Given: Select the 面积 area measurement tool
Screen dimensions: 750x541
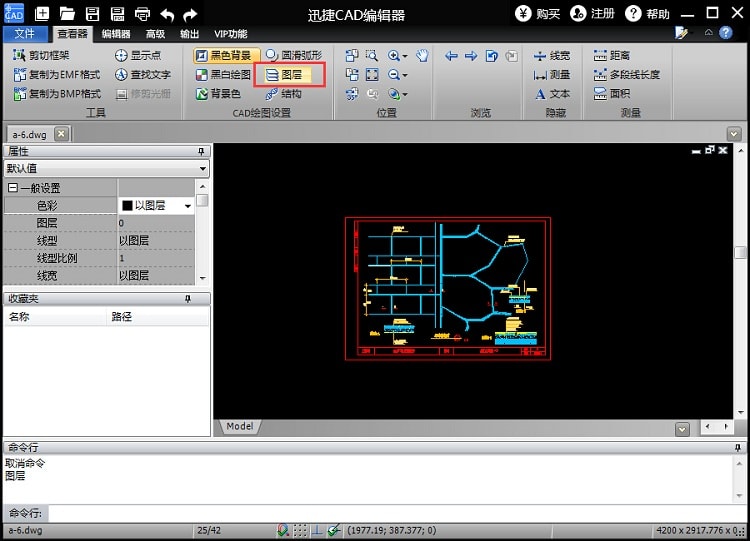Looking at the screenshot, I should coord(609,94).
